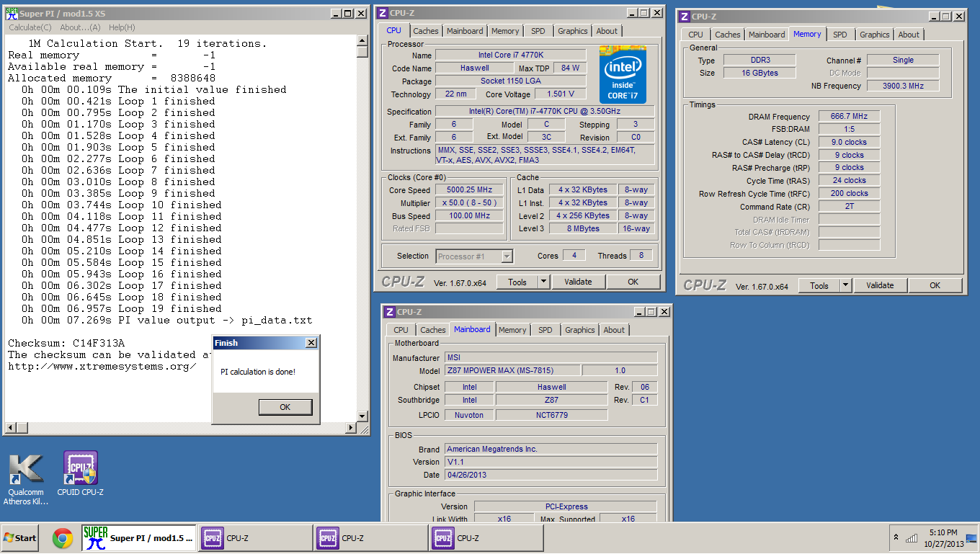Launch Google Chrome from taskbar
980x554 pixels.
62,538
